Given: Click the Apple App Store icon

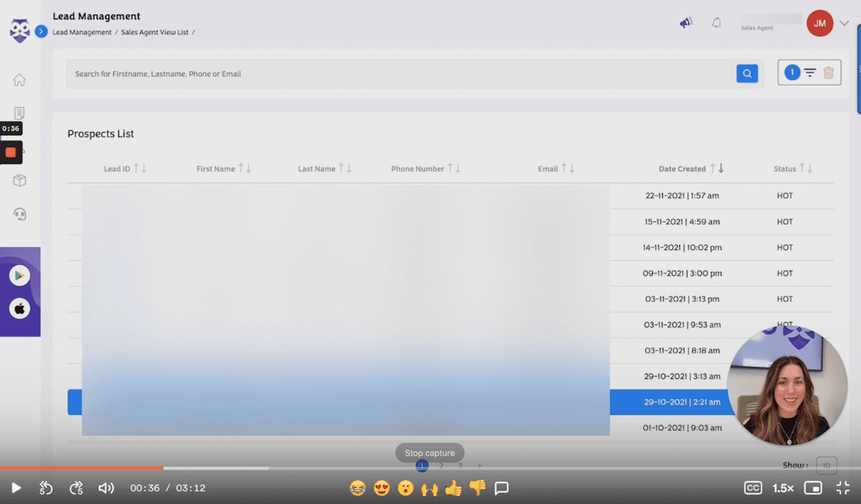Looking at the screenshot, I should click(19, 309).
